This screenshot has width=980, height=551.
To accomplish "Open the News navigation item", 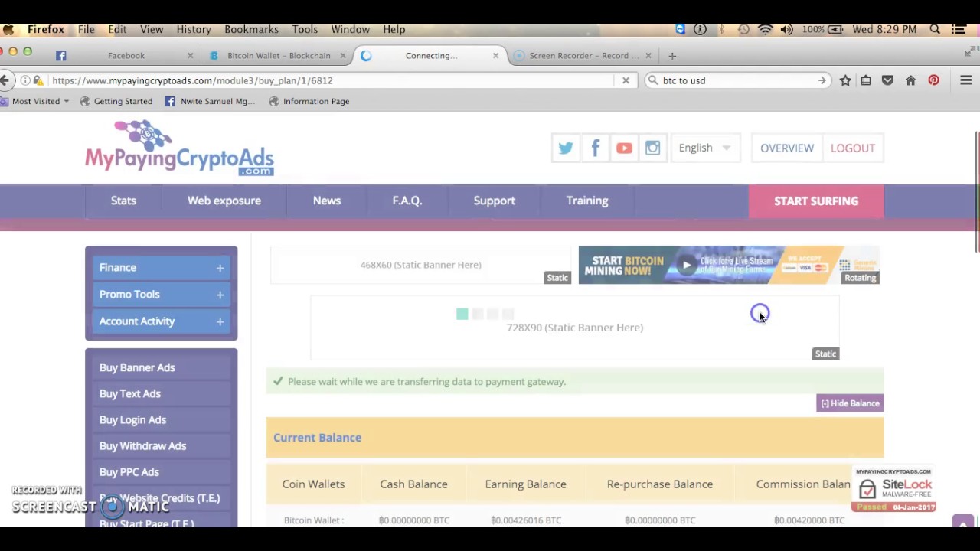I will tap(327, 201).
